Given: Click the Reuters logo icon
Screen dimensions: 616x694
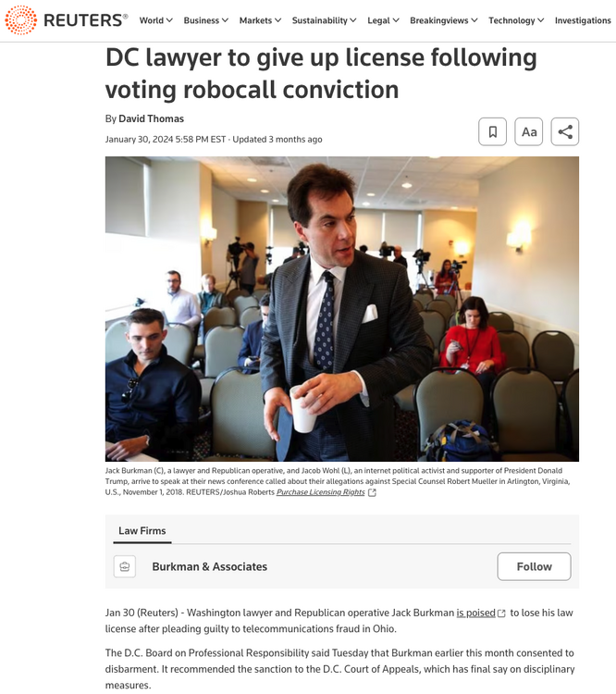Looking at the screenshot, I should tap(20, 20).
